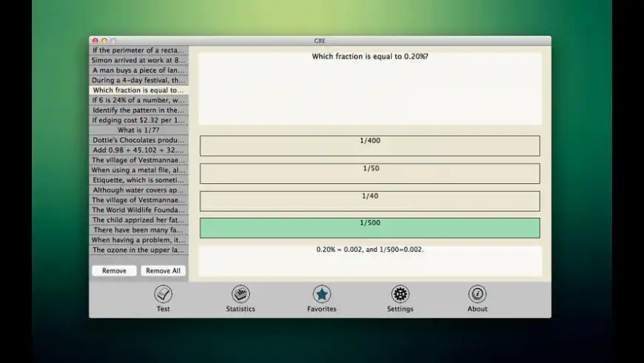Select 'Identify the pattern in the...' question
The image size is (644, 363).
click(139, 110)
